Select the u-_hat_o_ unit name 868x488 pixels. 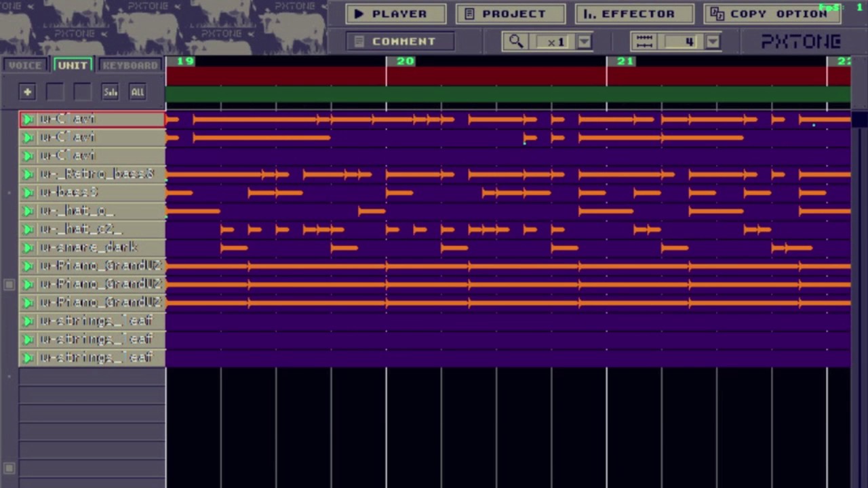[77, 211]
